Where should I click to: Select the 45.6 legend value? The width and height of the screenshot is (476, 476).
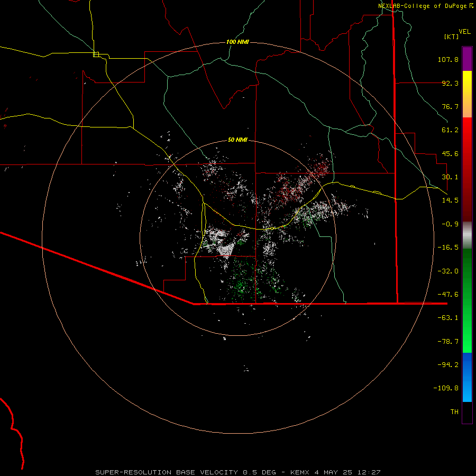click(450, 153)
